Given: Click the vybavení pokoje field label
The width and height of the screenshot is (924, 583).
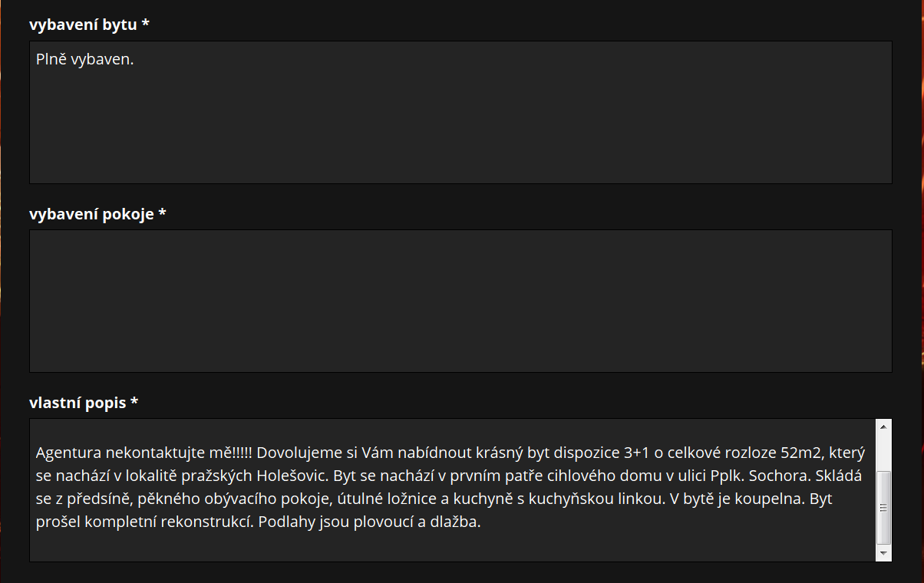Looking at the screenshot, I should click(x=97, y=213).
